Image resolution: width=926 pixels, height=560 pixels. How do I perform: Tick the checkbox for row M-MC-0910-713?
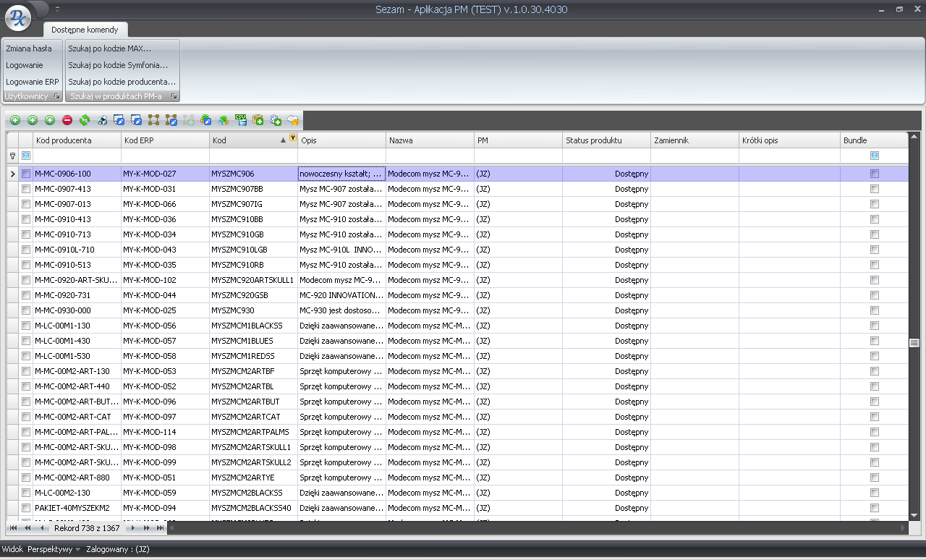click(x=26, y=234)
